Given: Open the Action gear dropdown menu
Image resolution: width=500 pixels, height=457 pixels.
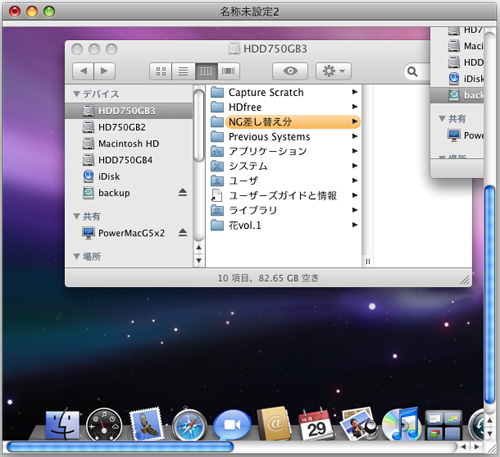Looking at the screenshot, I should click(334, 71).
